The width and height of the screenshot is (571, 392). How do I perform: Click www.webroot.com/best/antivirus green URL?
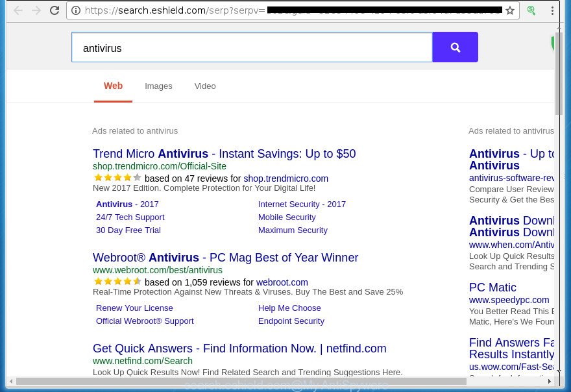[x=157, y=271]
